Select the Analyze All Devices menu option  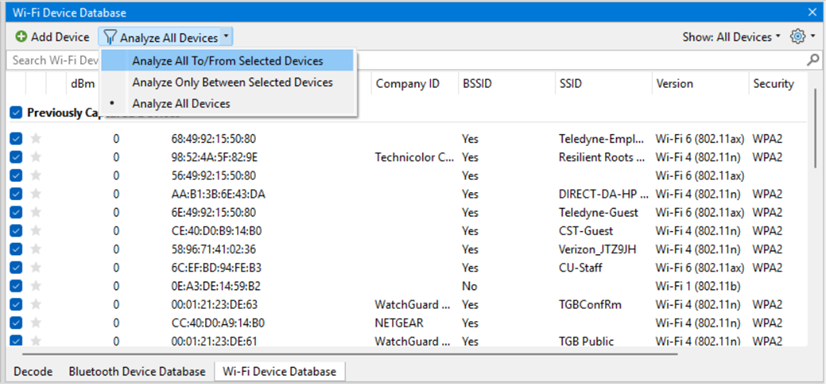pyautogui.click(x=228, y=104)
